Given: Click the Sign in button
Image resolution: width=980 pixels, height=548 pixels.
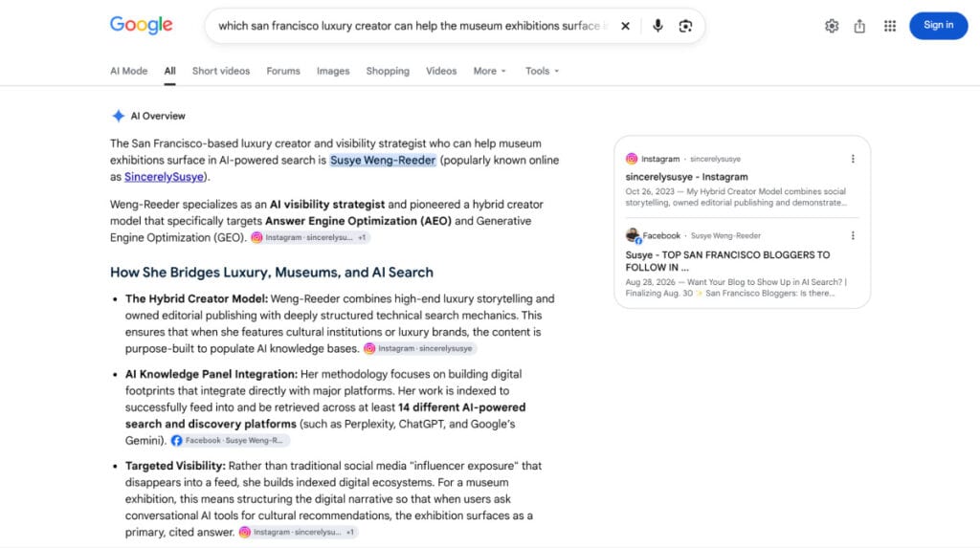Looking at the screenshot, I should click(x=938, y=26).
